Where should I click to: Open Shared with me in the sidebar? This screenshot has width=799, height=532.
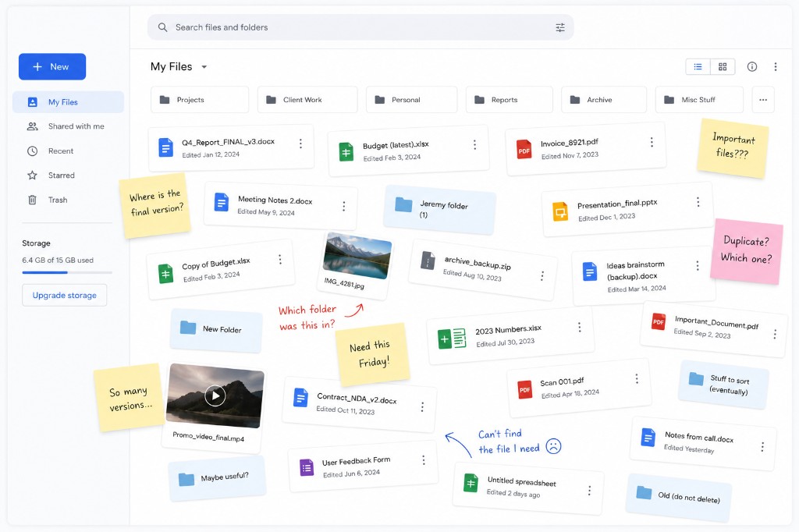point(69,126)
